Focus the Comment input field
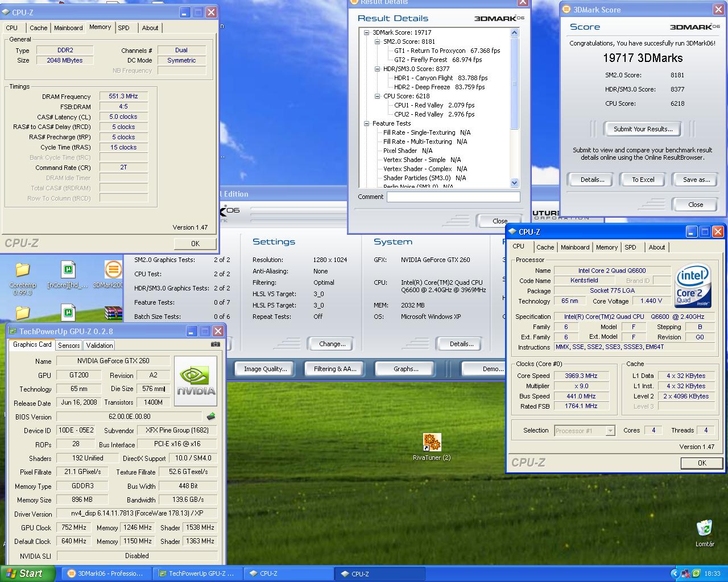 [x=453, y=197]
